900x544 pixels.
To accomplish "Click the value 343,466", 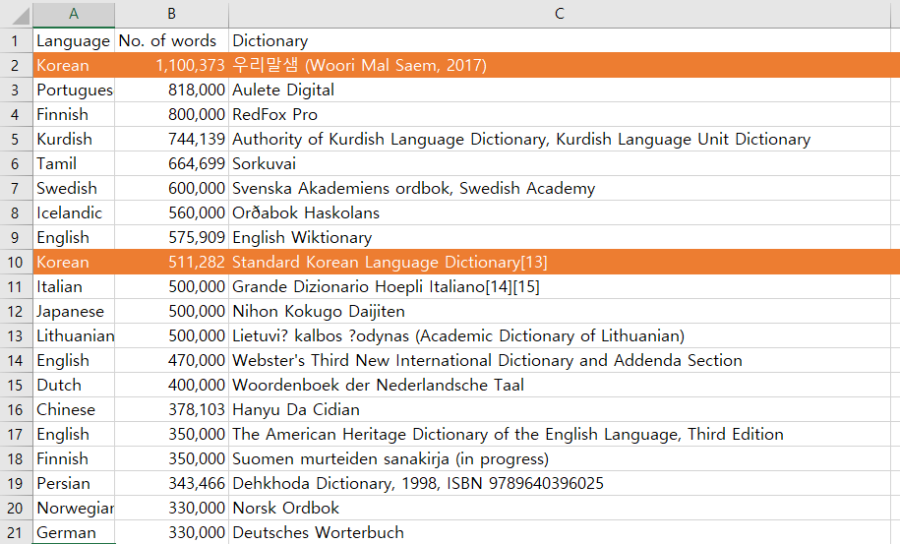I will 171,484.
